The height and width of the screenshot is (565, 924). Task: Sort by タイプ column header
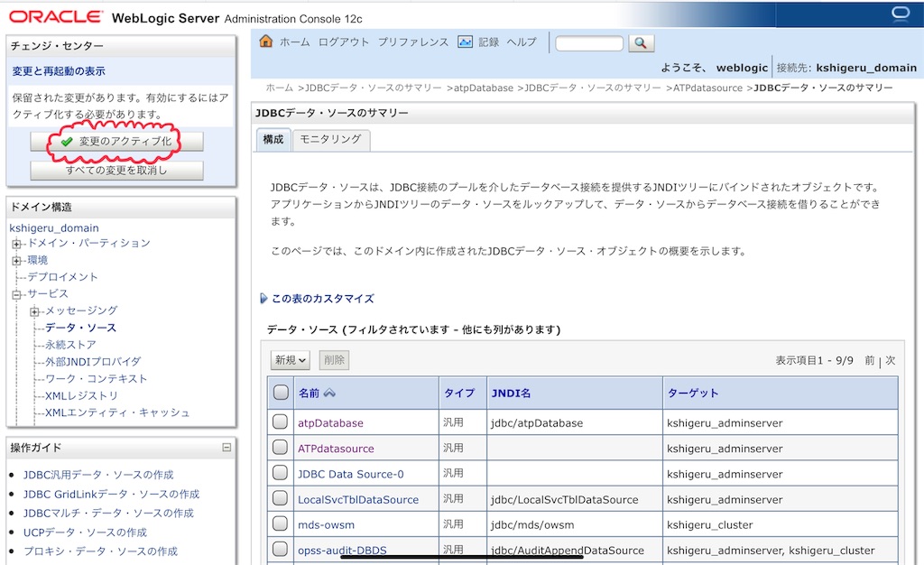point(459,393)
